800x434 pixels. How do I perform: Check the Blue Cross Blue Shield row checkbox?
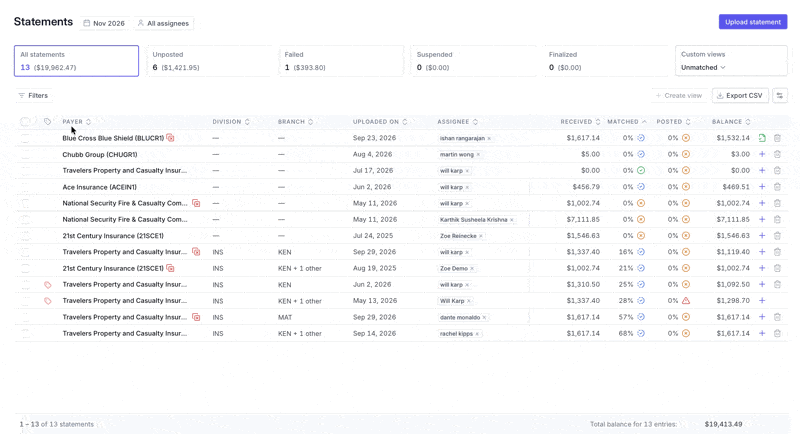pos(25,138)
